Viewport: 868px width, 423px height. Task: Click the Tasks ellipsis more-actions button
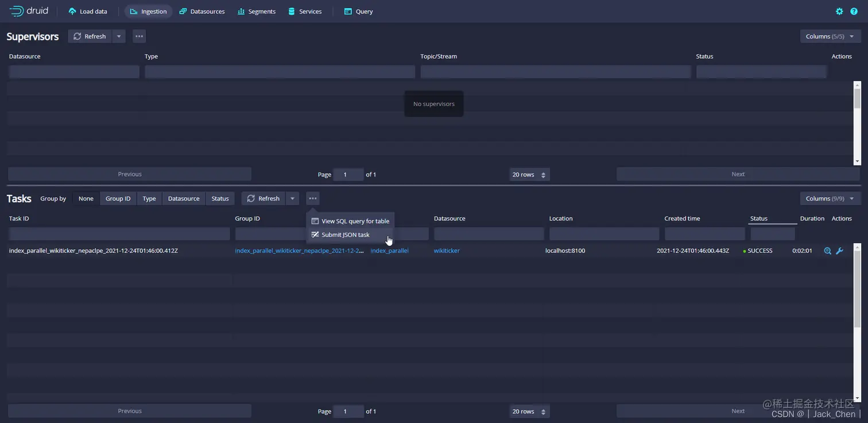[x=312, y=198]
